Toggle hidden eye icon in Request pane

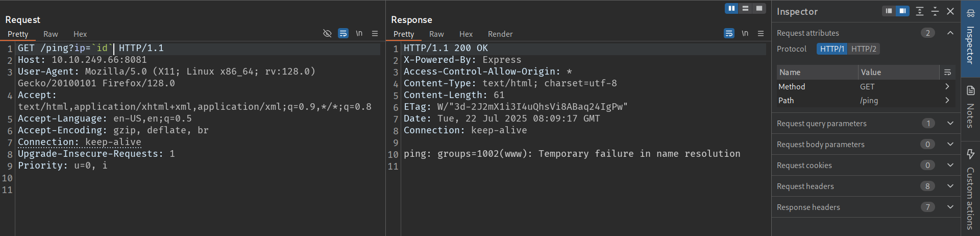click(x=327, y=33)
